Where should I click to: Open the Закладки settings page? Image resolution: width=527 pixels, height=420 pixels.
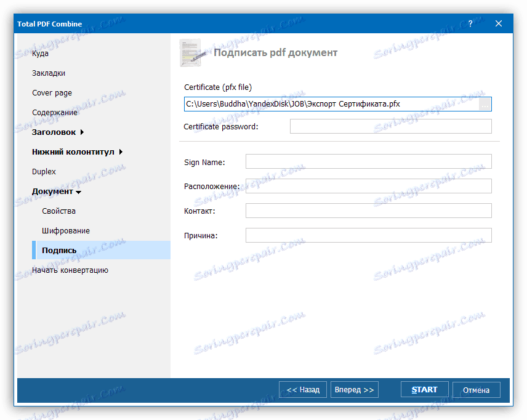49,73
